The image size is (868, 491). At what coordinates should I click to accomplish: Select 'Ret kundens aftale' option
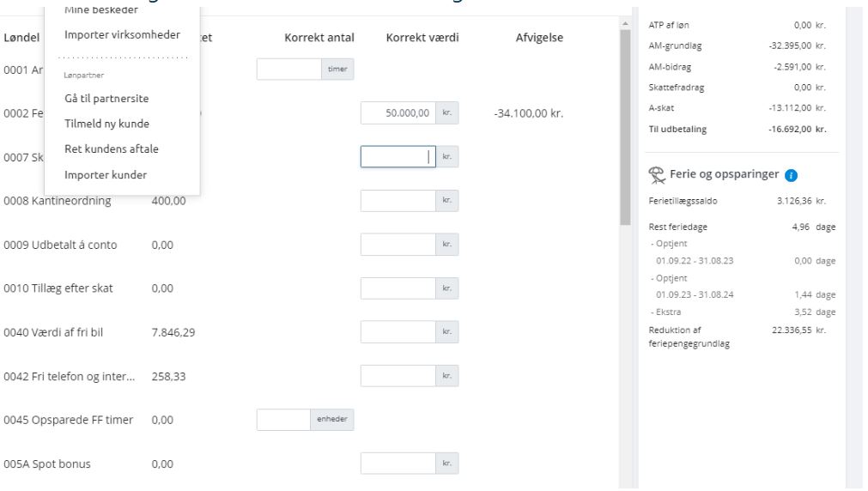[x=112, y=149]
